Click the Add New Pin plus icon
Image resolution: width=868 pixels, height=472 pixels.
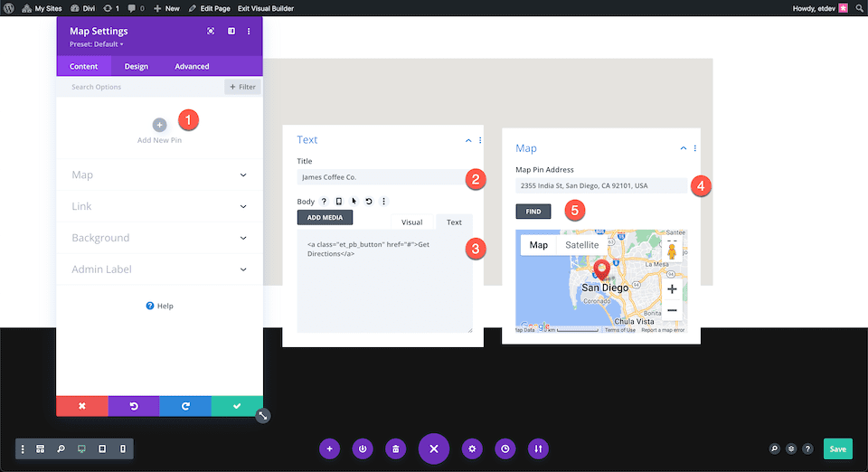pyautogui.click(x=159, y=125)
